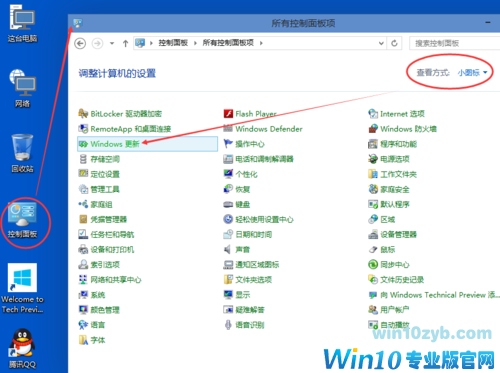
Task: Open 操作中心 flag icon
Action: [x=228, y=144]
